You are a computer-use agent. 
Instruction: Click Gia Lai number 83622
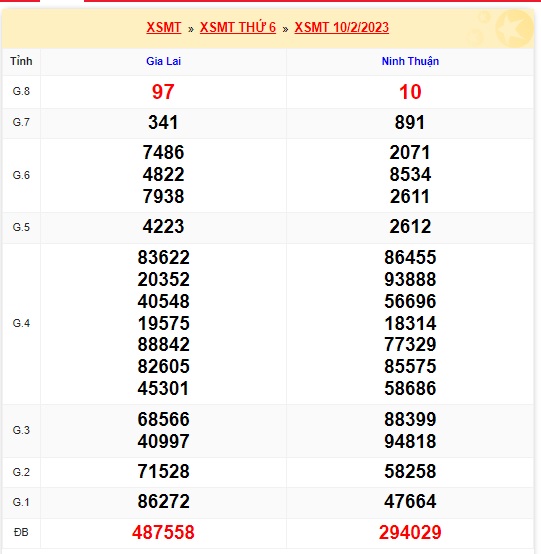pyautogui.click(x=163, y=257)
